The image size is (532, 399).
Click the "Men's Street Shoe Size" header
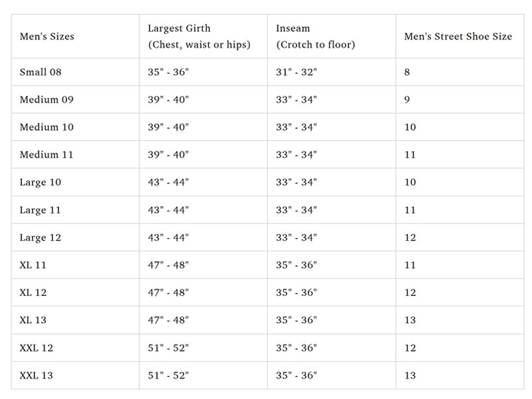click(458, 37)
